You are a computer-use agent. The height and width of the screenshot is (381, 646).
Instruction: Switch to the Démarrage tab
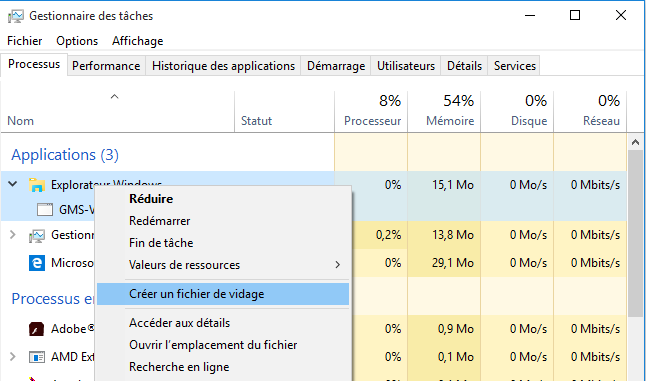[x=336, y=66]
